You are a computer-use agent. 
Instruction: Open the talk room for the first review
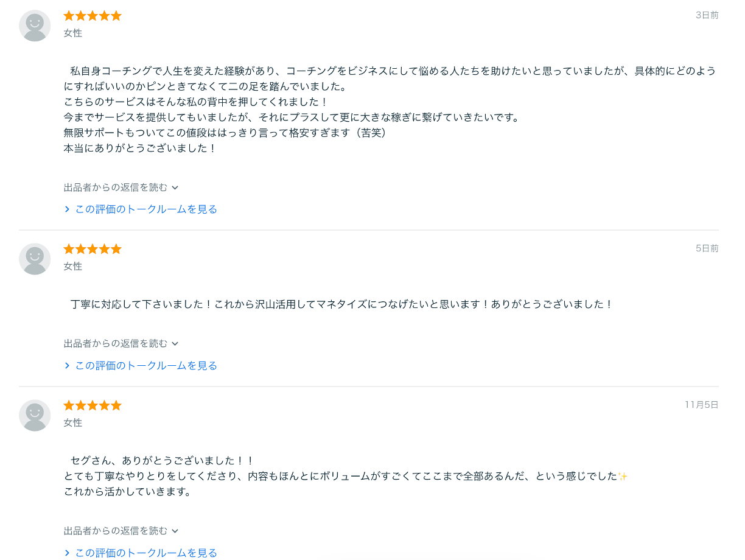145,208
